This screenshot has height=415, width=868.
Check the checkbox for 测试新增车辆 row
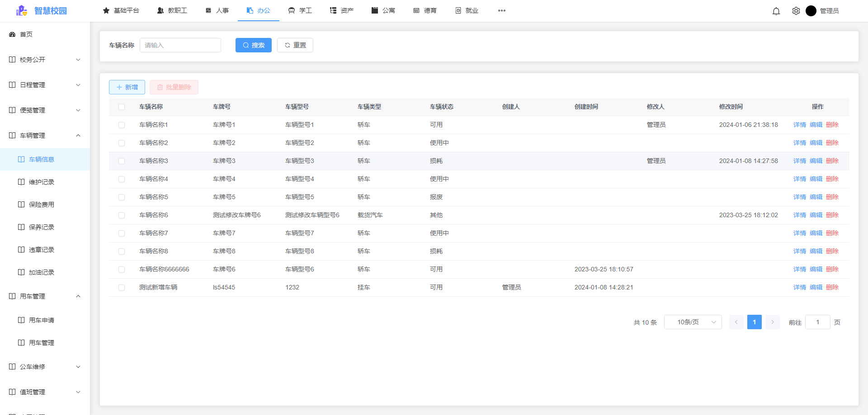(121, 287)
